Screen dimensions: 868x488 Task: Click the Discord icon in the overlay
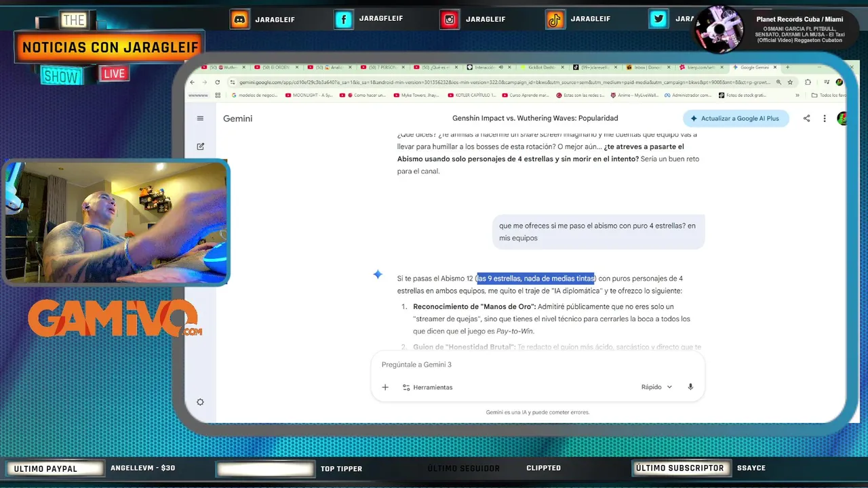point(239,20)
